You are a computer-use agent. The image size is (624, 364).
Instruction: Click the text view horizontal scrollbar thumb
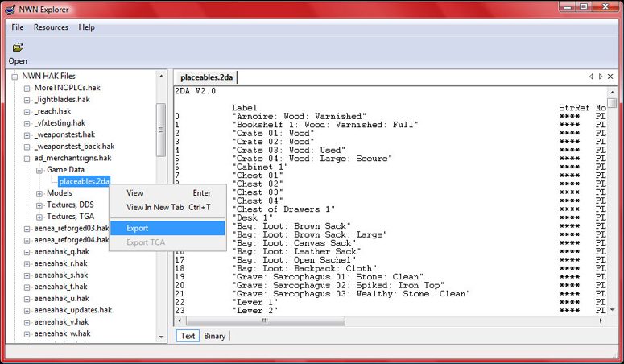[x=266, y=321]
